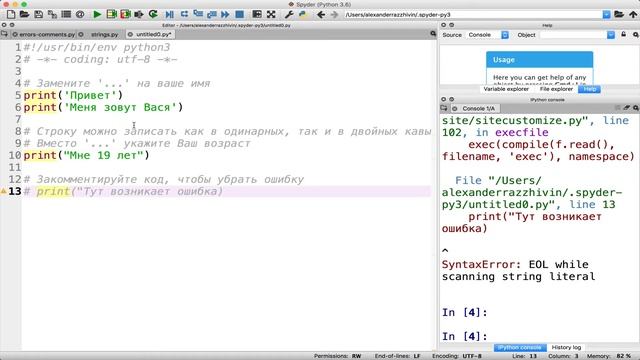The height and width of the screenshot is (360, 640).
Task: Click the Memory 82 % status indicator
Action: coord(609,356)
